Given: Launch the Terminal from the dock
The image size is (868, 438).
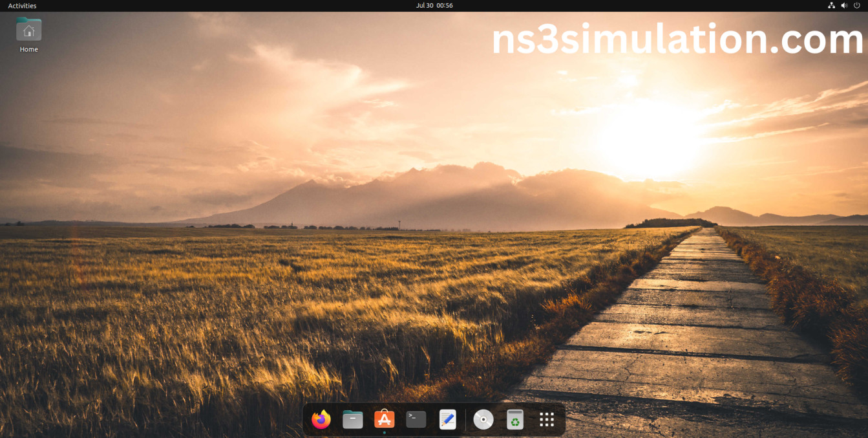Looking at the screenshot, I should (x=416, y=419).
